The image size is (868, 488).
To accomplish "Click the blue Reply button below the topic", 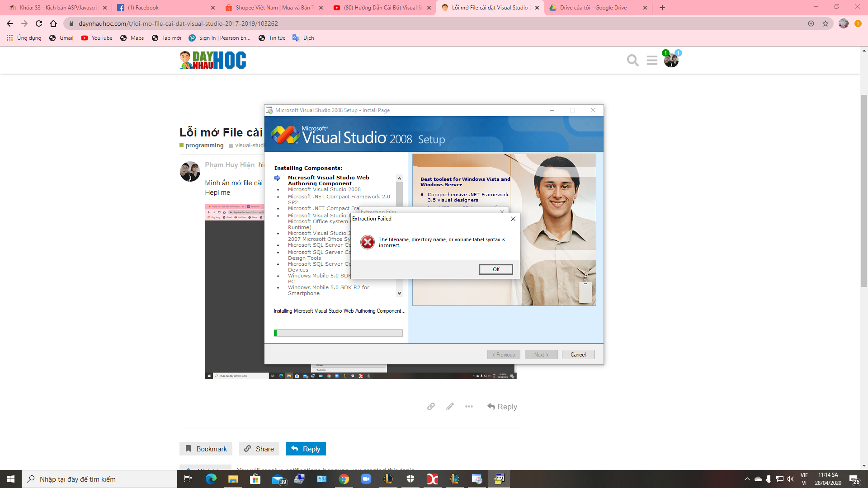I will click(306, 449).
